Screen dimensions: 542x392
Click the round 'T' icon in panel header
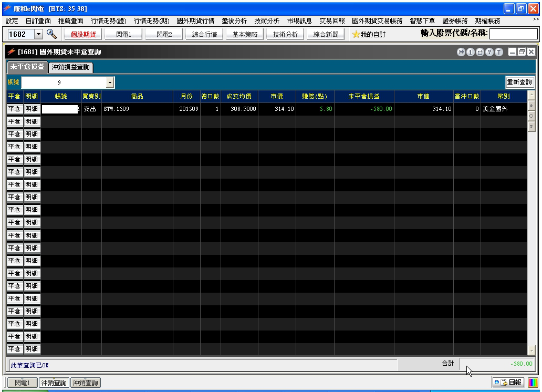[x=498, y=52]
